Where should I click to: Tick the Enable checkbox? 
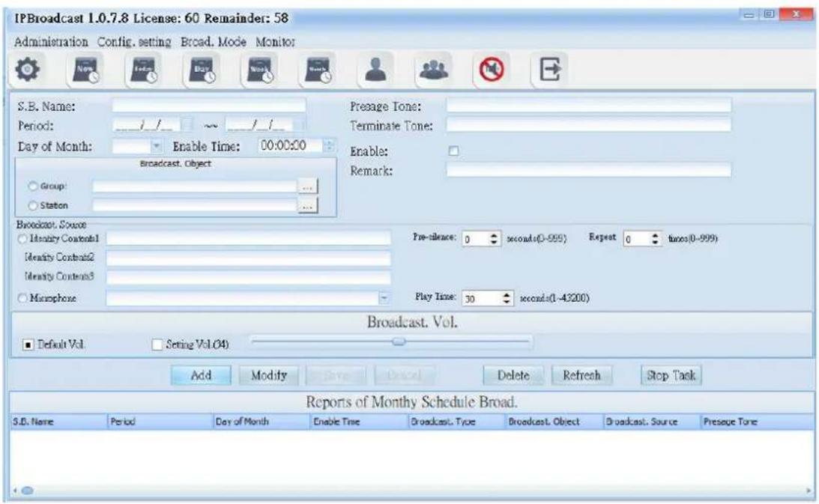(453, 151)
